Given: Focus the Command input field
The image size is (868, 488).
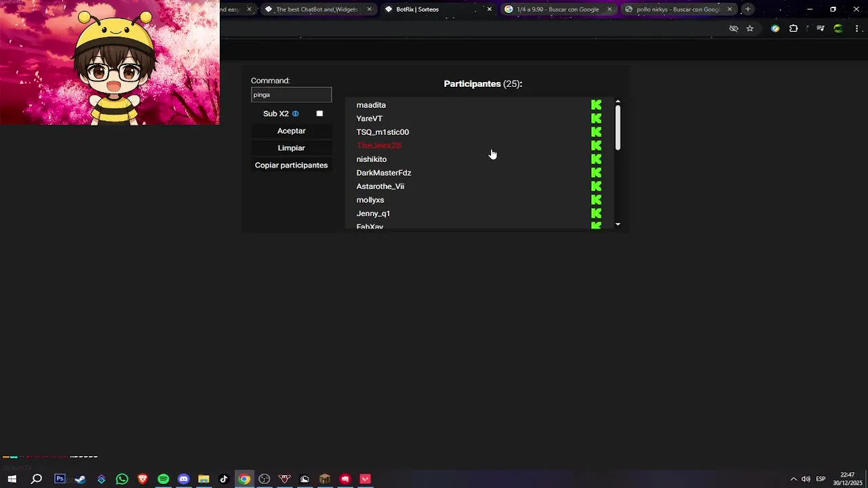Looking at the screenshot, I should 292,95.
